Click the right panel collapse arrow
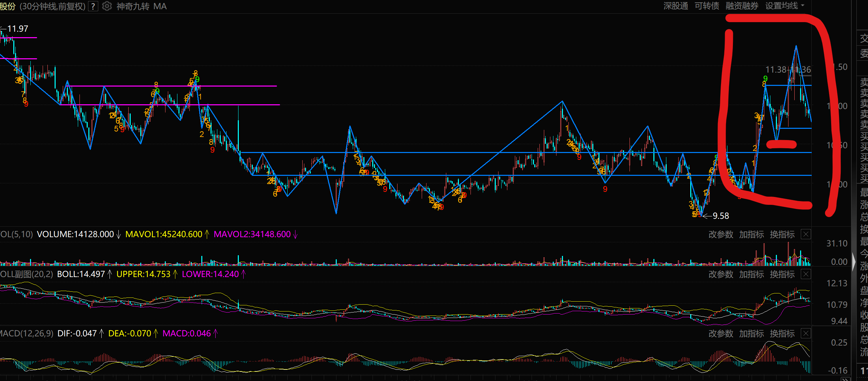 point(854,262)
